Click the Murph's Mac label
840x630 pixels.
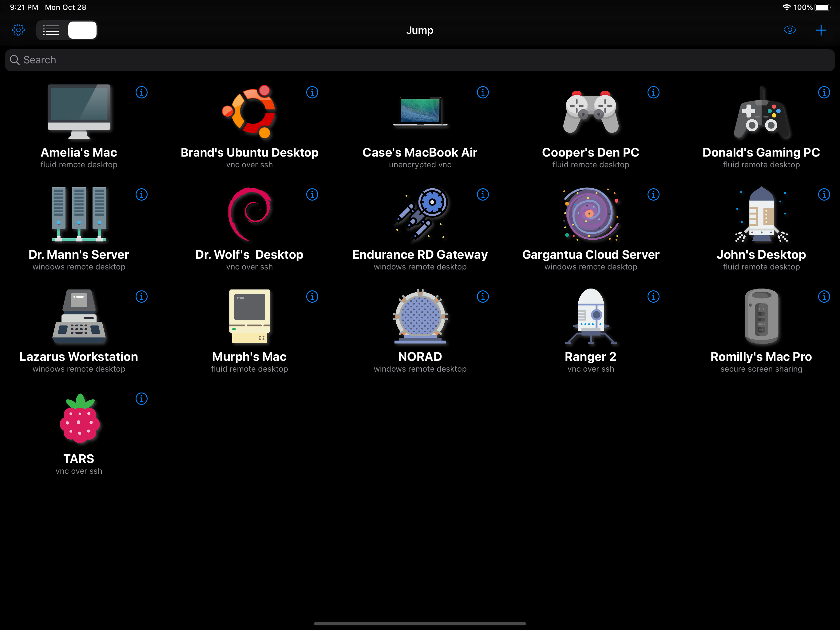click(249, 357)
